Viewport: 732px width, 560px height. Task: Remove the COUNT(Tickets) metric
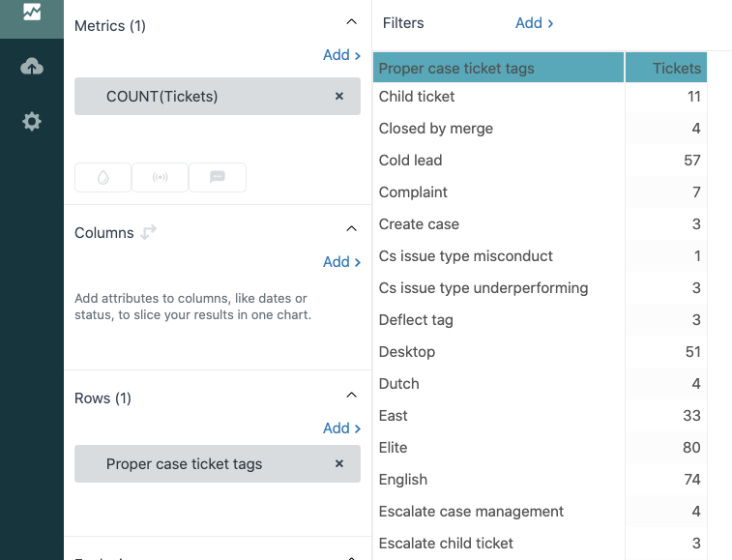coord(339,97)
